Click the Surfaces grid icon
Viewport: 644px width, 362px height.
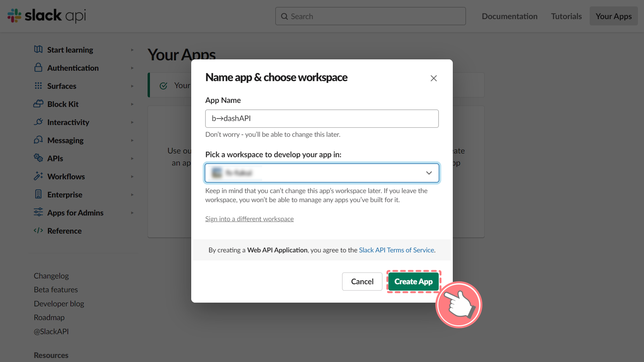[x=38, y=86]
